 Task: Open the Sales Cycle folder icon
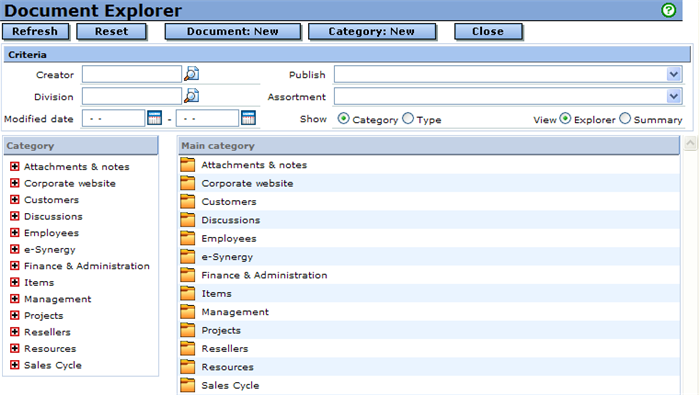tap(188, 385)
